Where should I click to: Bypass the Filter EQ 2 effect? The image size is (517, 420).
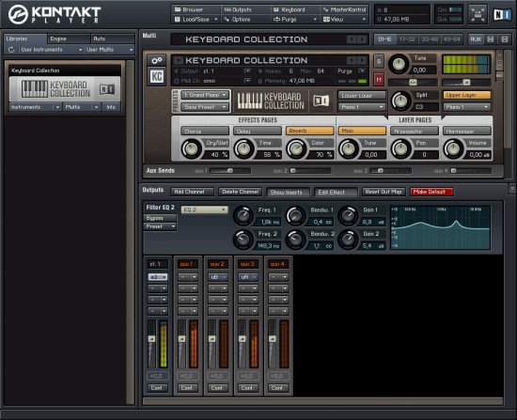[x=160, y=218]
